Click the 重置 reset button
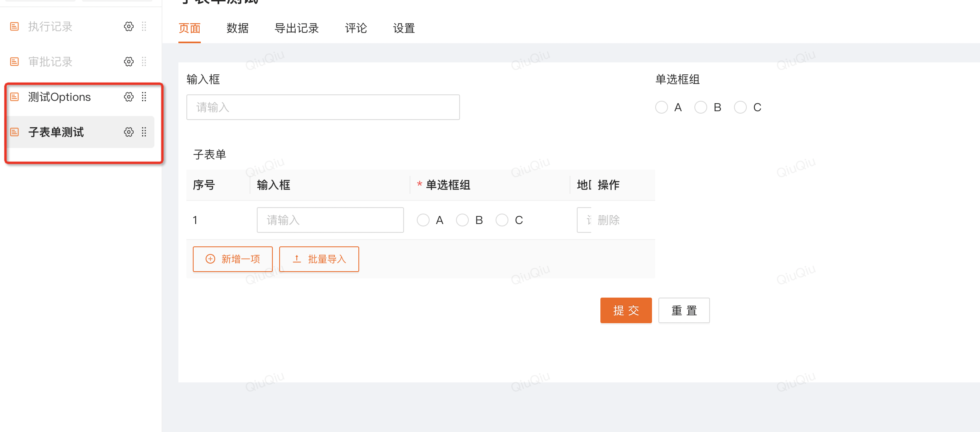Screen dimensions: 980x432 [x=684, y=310]
